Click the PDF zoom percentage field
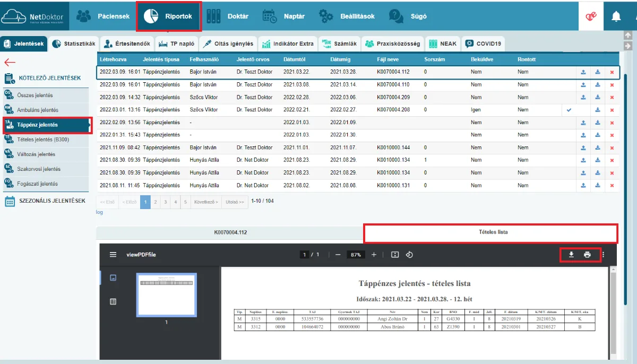 (355, 255)
